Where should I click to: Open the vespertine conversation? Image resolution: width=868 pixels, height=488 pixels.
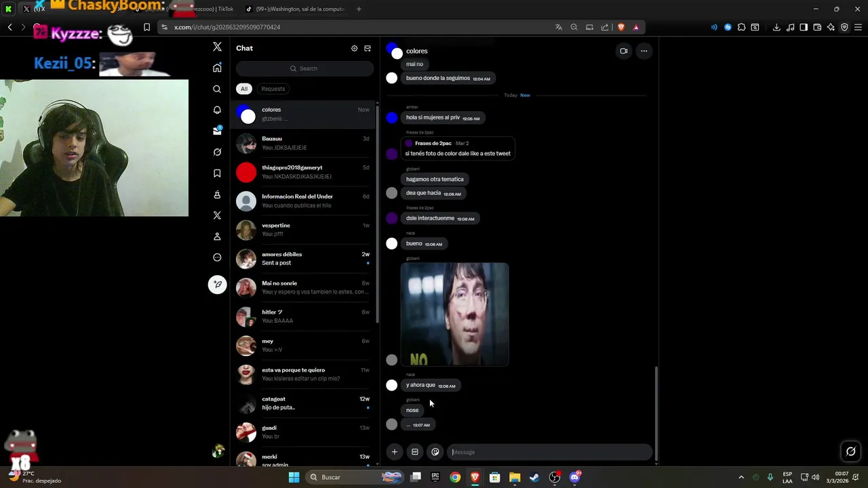(x=303, y=230)
